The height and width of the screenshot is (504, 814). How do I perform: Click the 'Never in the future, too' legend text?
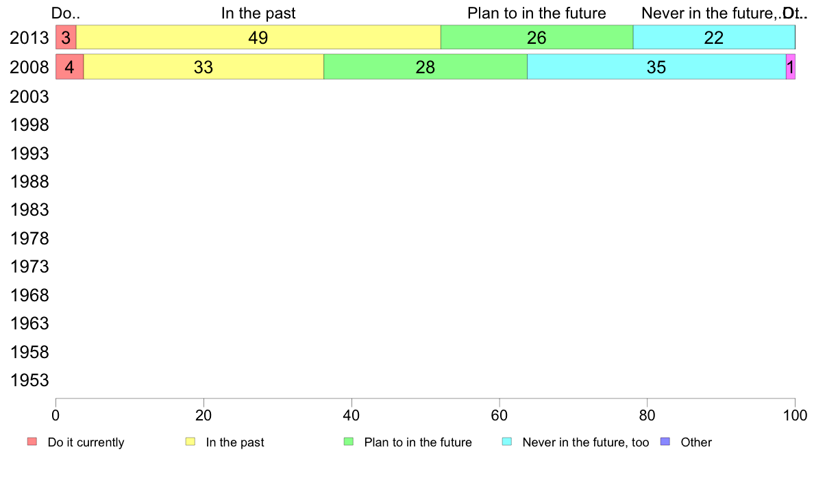click(x=586, y=442)
